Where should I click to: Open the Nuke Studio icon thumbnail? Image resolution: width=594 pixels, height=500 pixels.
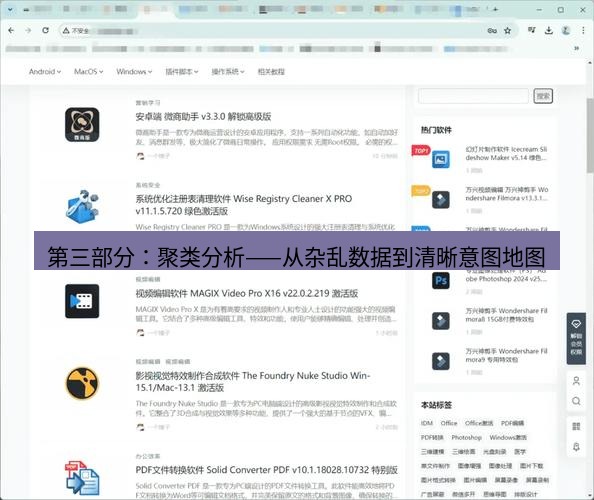82,383
